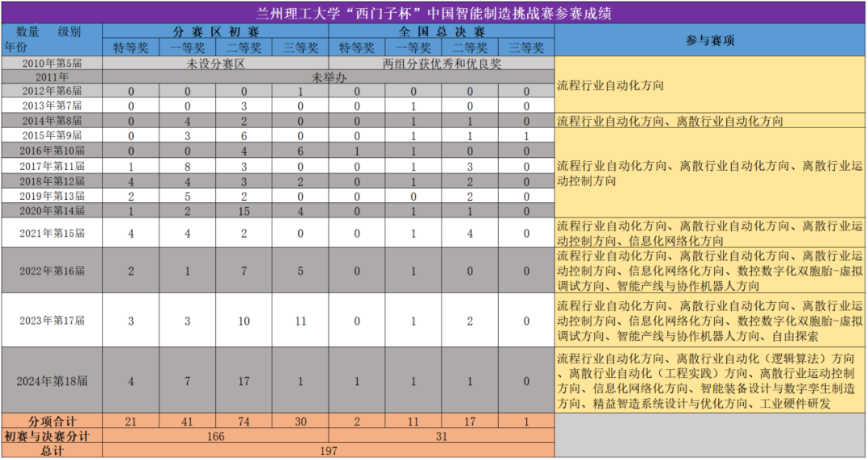Select the 2016年第10届 row label

(x=52, y=151)
